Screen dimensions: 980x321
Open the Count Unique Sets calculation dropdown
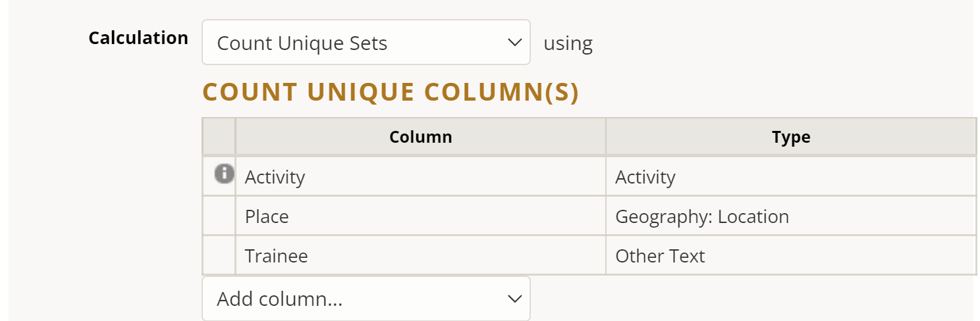pos(366,43)
